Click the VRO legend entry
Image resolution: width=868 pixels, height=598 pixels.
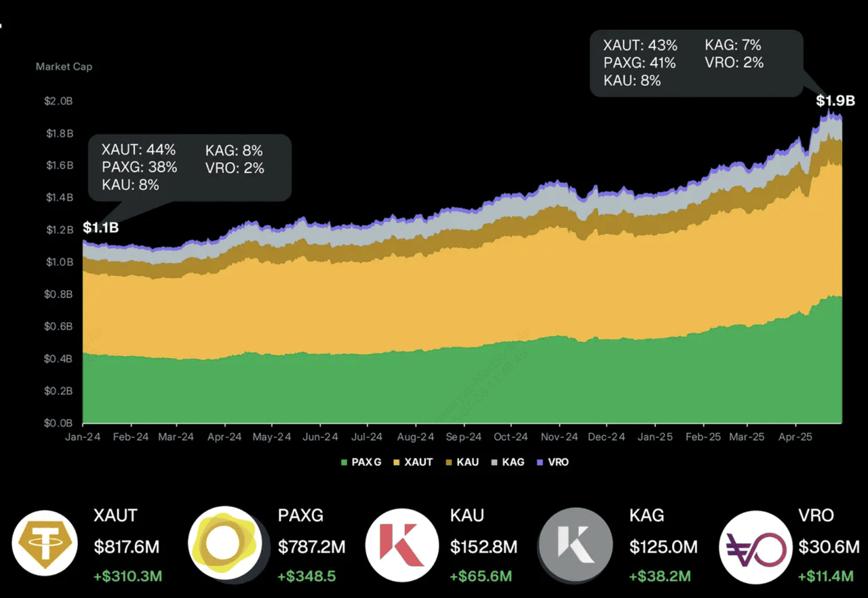pyautogui.click(x=553, y=462)
